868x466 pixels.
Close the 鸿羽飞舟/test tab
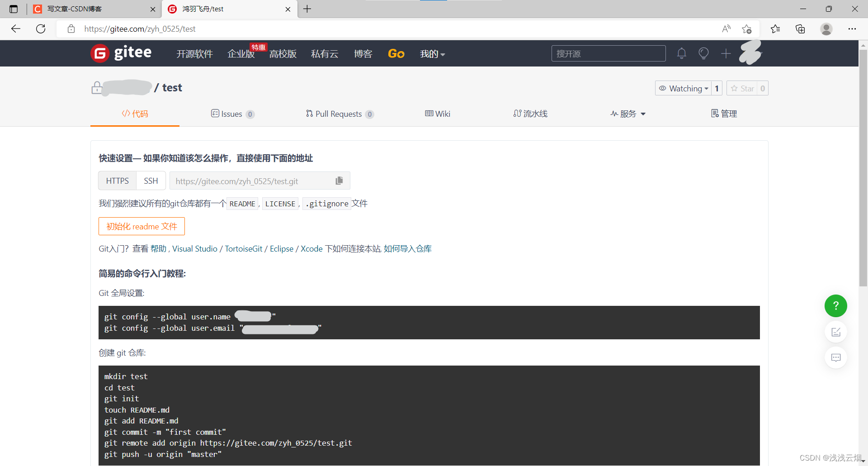click(288, 9)
